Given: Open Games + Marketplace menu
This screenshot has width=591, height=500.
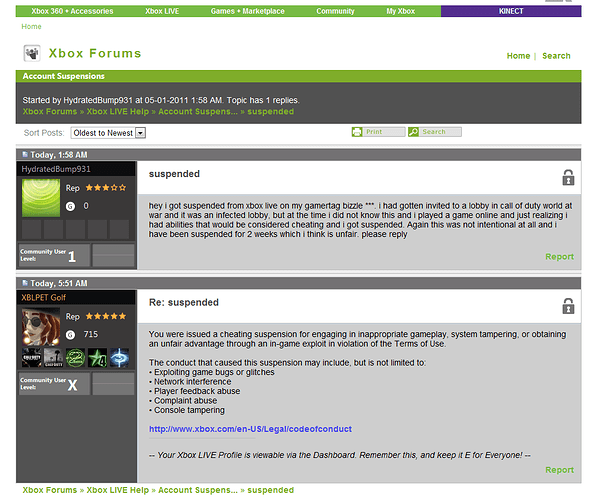Looking at the screenshot, I should pyautogui.click(x=248, y=11).
